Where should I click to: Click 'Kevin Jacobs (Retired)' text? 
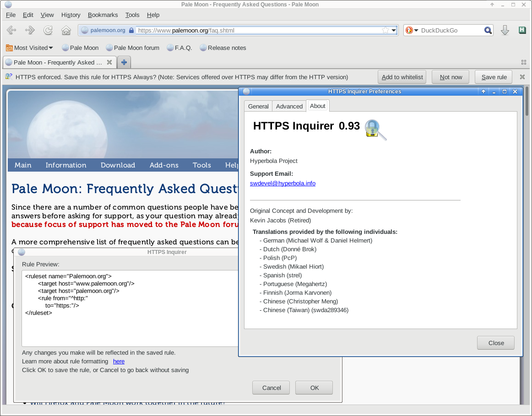click(280, 221)
